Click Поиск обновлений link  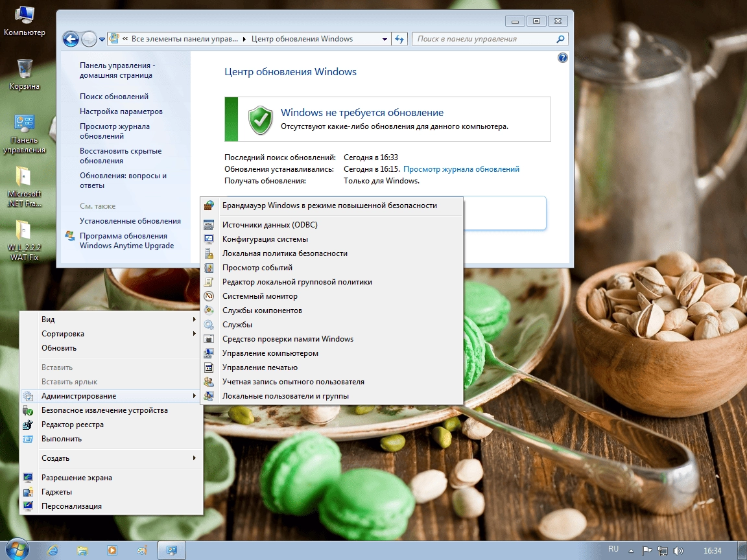(x=114, y=97)
